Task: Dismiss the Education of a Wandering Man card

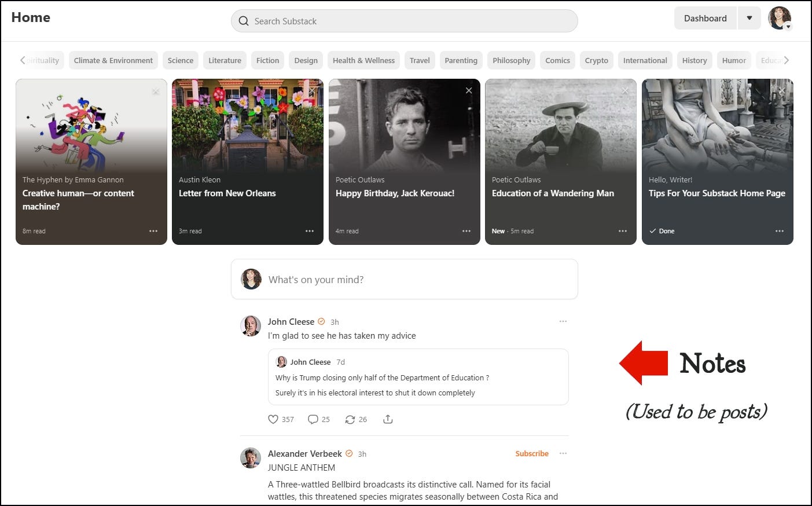Action: tap(625, 91)
